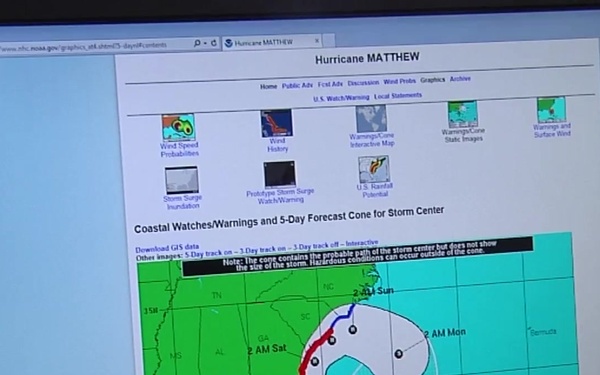The image size is (600, 375).
Task: Click the Wind Speed Probabilities text link
Action: pyautogui.click(x=179, y=150)
